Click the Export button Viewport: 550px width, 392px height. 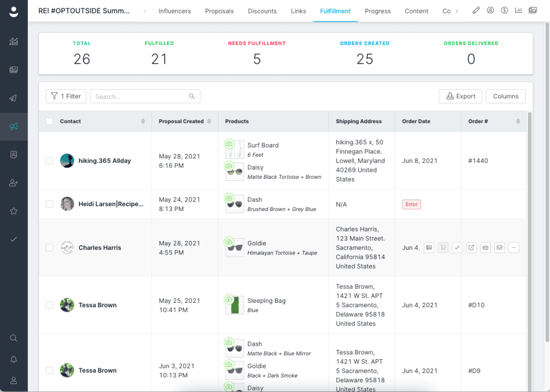click(x=460, y=97)
